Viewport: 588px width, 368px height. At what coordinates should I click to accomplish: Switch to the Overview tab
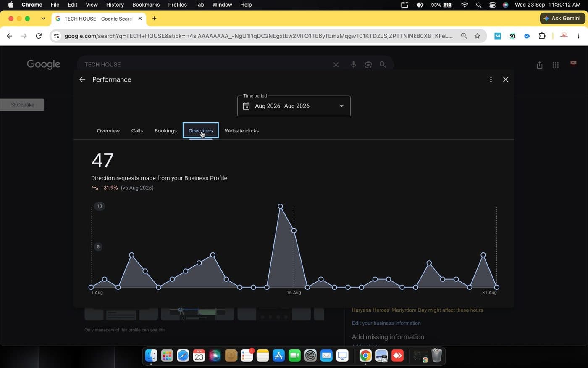tap(108, 131)
